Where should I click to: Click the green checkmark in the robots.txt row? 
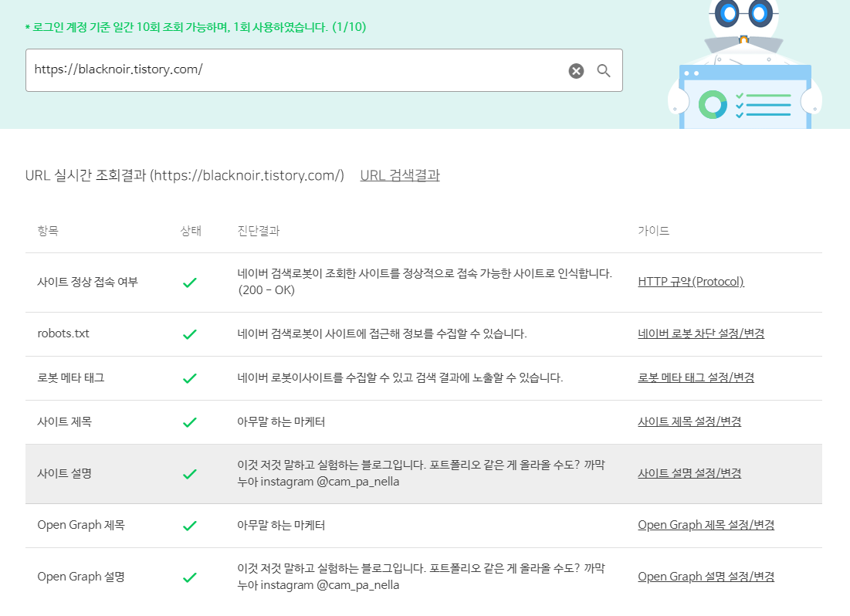pyautogui.click(x=190, y=334)
